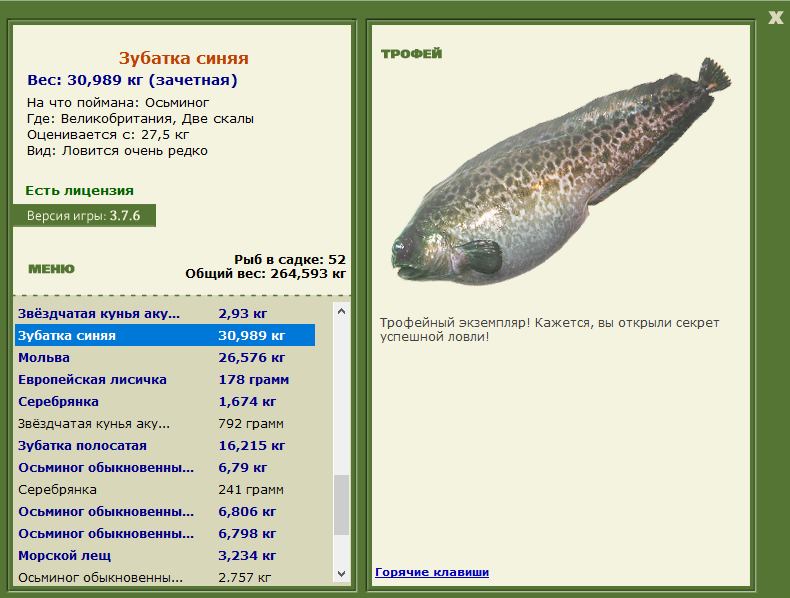
Task: Select the Зубатка синяя 30,989 кг row
Action: coord(165,336)
